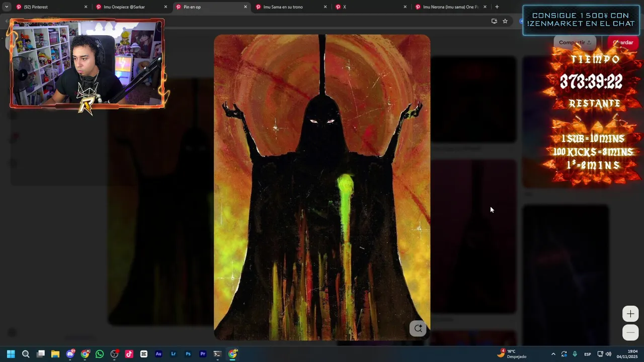The image size is (644, 362).
Task: Launch Adobe Lightroom from the taskbar
Action: click(x=174, y=354)
